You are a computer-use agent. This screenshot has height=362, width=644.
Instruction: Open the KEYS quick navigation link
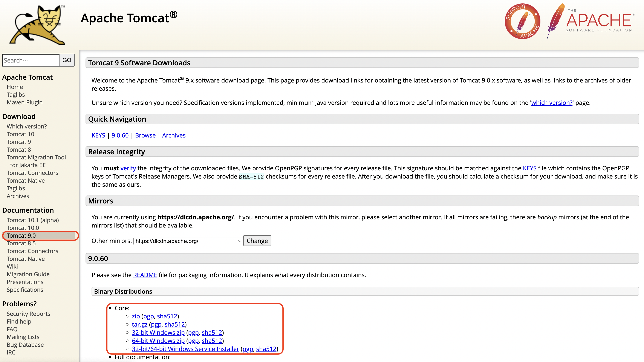[98, 135]
